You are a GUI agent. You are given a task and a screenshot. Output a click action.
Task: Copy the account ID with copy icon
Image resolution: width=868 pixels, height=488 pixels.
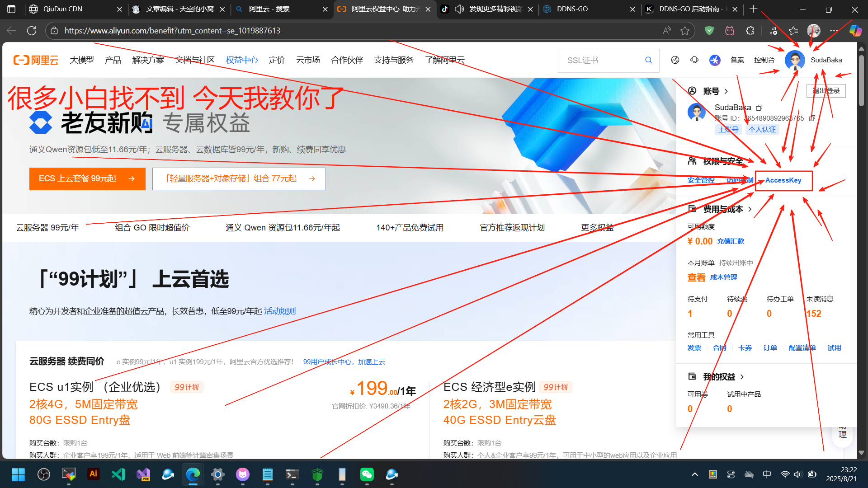coord(812,118)
